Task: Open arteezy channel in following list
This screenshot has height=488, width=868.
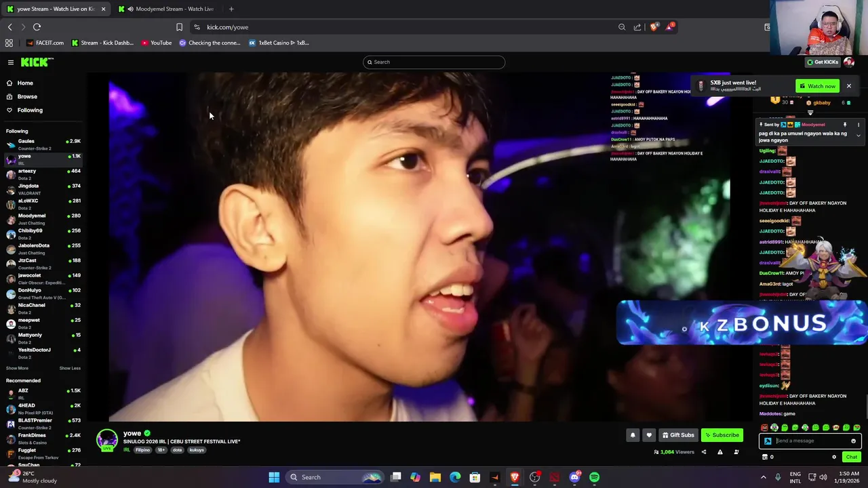Action: [x=42, y=174]
